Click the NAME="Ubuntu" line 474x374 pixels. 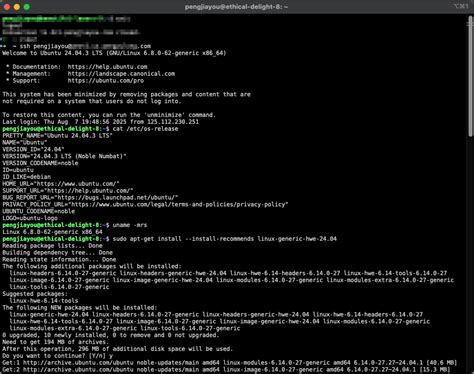(x=25, y=142)
